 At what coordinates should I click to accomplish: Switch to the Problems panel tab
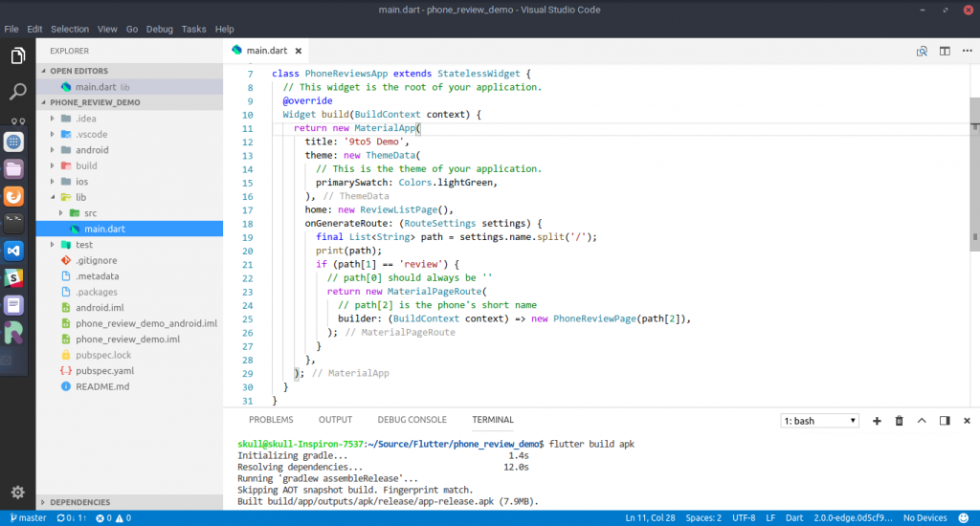pos(271,420)
